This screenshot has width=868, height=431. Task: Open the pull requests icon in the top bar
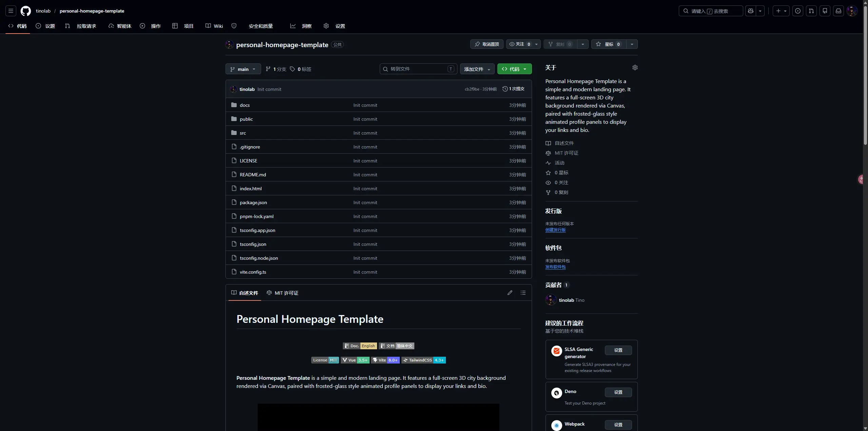(x=811, y=11)
